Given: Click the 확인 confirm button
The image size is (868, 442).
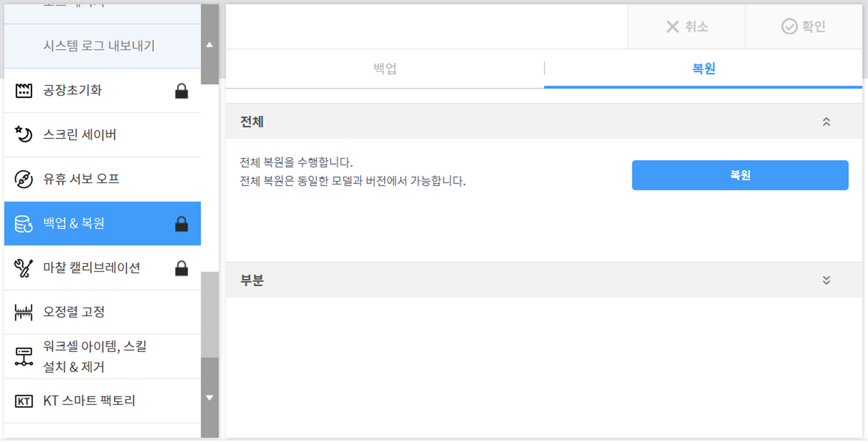Looking at the screenshot, I should (804, 26).
